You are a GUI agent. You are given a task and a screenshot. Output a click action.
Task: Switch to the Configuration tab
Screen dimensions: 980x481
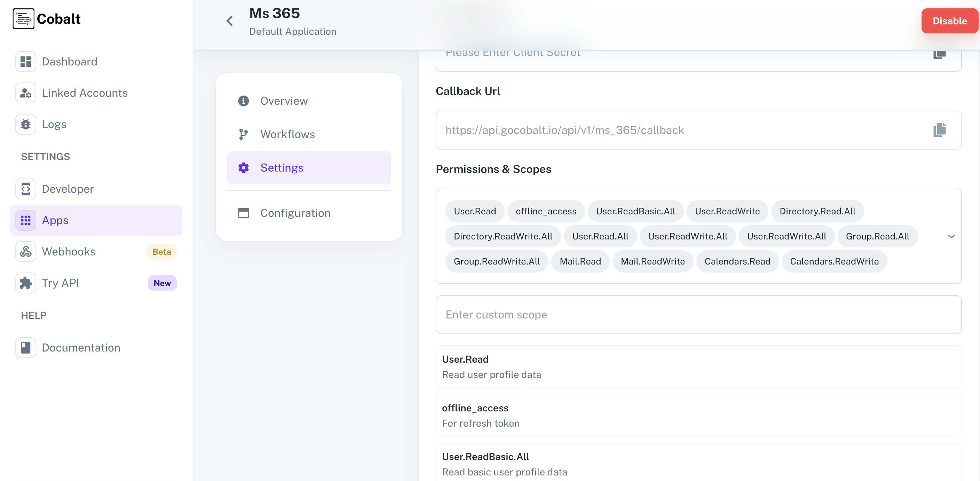click(x=295, y=213)
